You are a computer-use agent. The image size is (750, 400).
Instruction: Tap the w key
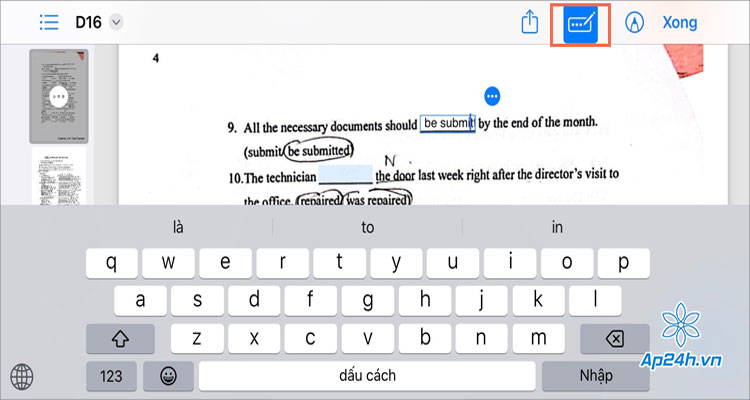click(168, 263)
